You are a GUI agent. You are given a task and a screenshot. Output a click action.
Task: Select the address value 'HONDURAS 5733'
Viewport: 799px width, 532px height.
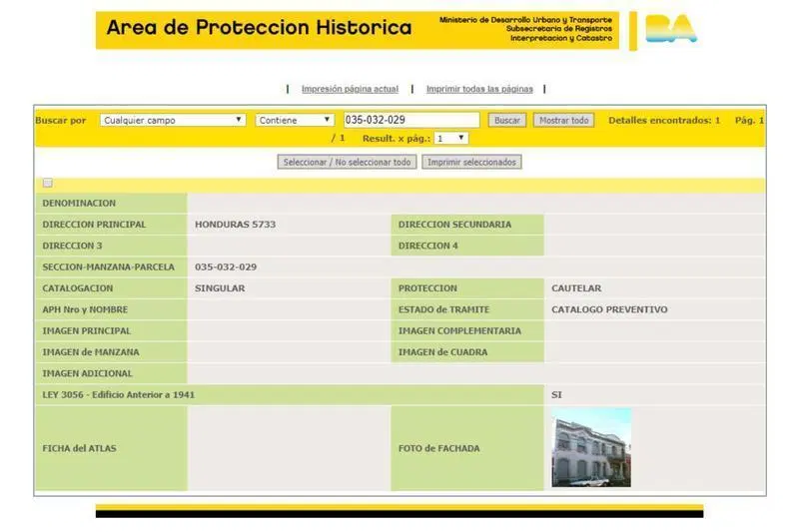(235, 225)
